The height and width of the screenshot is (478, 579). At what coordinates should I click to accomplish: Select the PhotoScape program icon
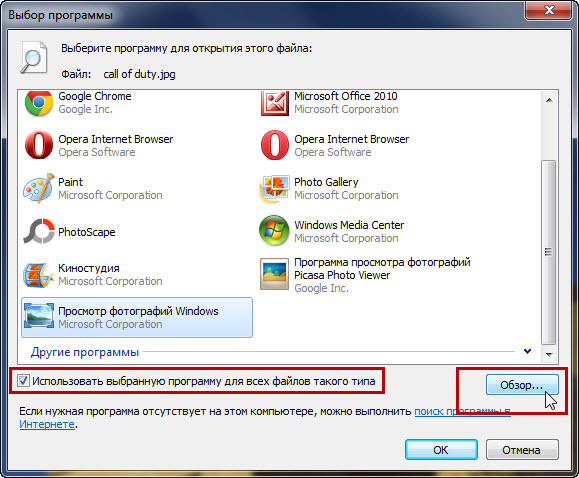(x=39, y=232)
